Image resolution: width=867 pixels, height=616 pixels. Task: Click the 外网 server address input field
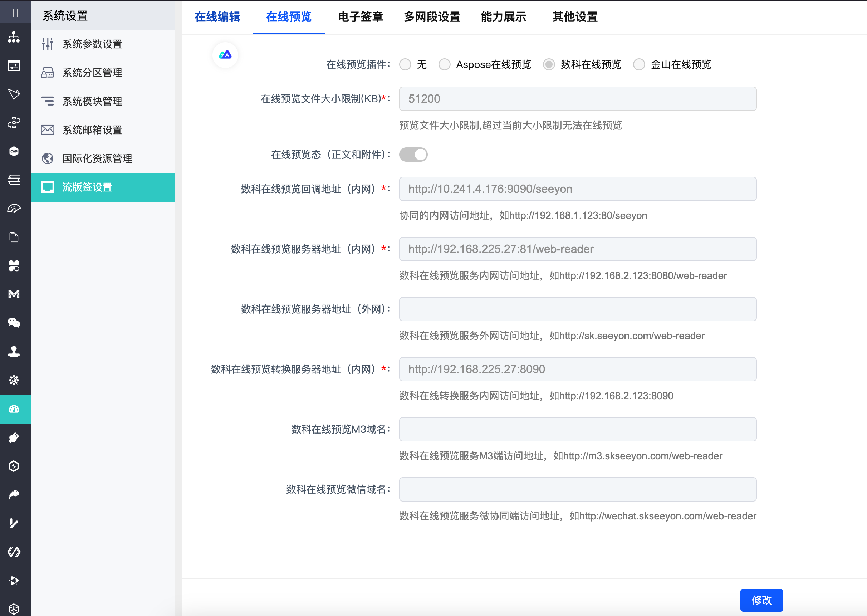tap(577, 309)
